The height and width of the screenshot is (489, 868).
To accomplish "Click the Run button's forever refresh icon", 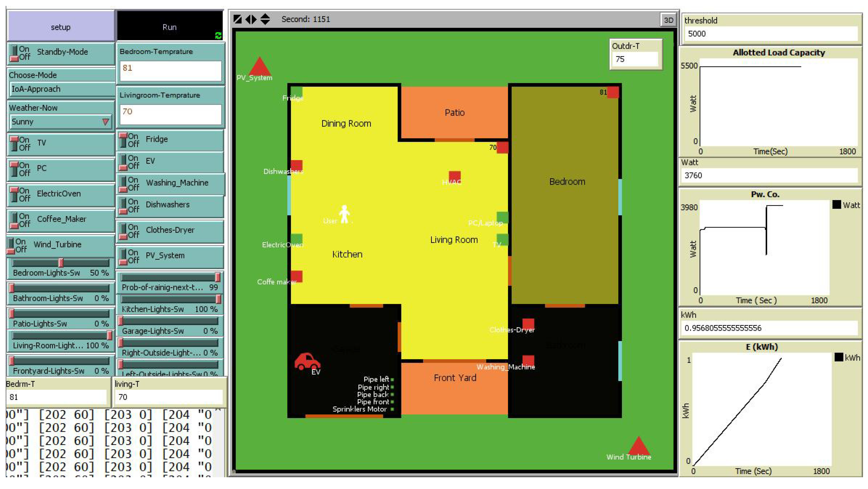I will coord(218,35).
